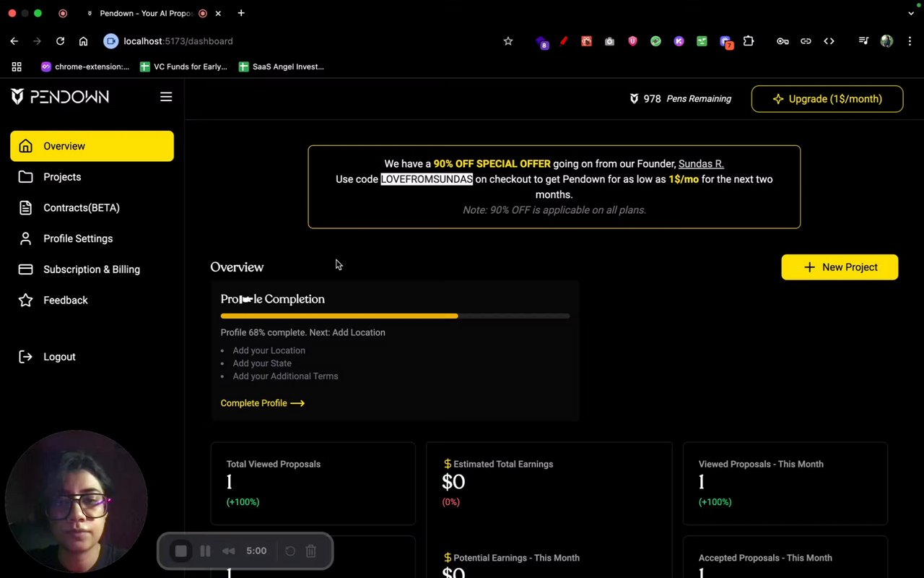This screenshot has width=924, height=578.
Task: Expand the tab search chevron
Action: [911, 13]
